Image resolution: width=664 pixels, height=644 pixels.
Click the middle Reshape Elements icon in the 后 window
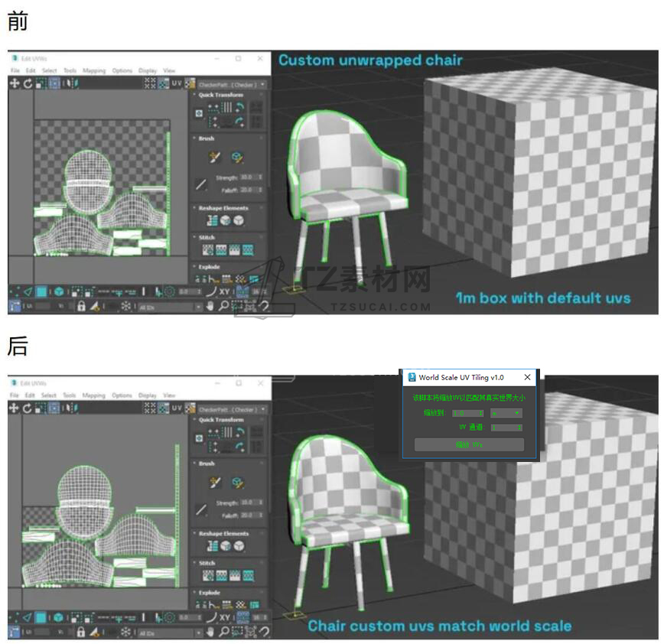[x=225, y=546]
